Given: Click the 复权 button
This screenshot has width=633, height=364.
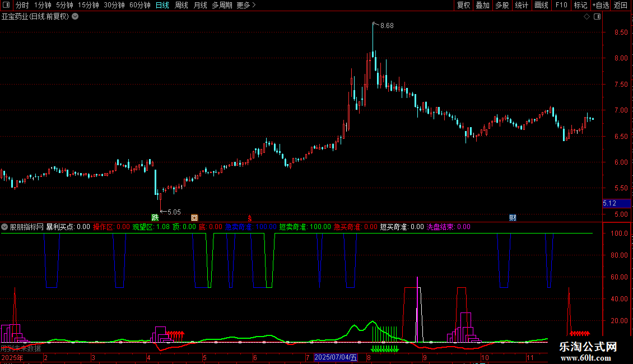Looking at the screenshot, I should tap(463, 5).
